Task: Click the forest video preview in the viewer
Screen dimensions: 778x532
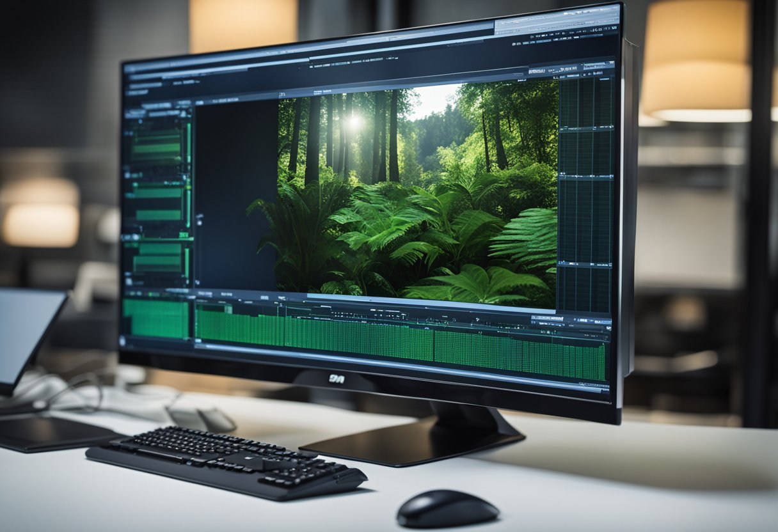Action: (416, 192)
